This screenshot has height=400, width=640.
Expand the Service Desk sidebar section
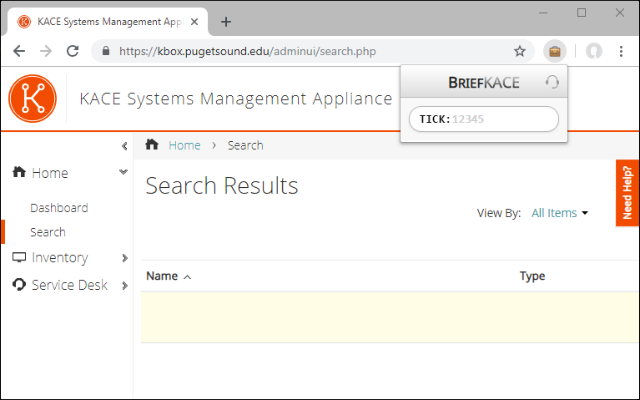[124, 285]
